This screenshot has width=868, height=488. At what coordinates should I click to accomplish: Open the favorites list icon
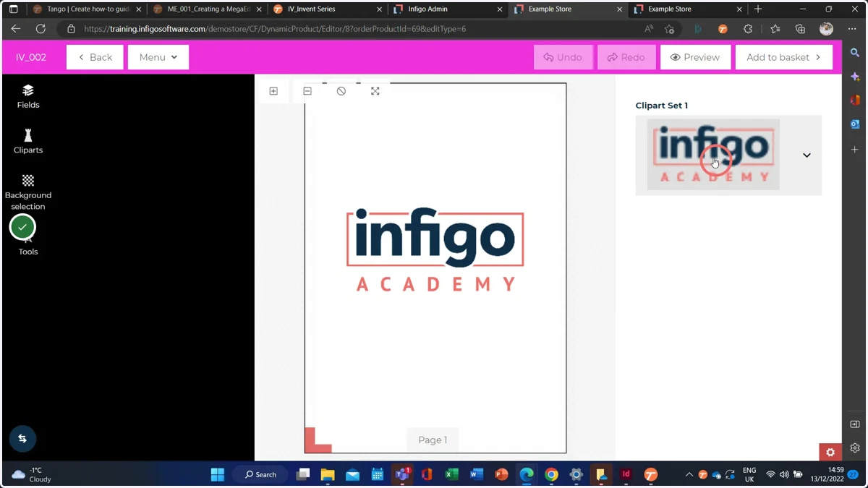pos(775,29)
